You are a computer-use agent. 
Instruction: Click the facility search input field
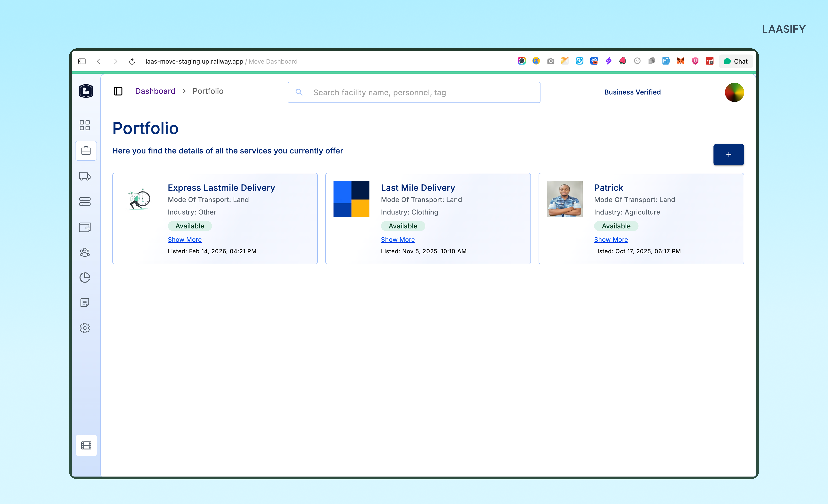tap(413, 92)
